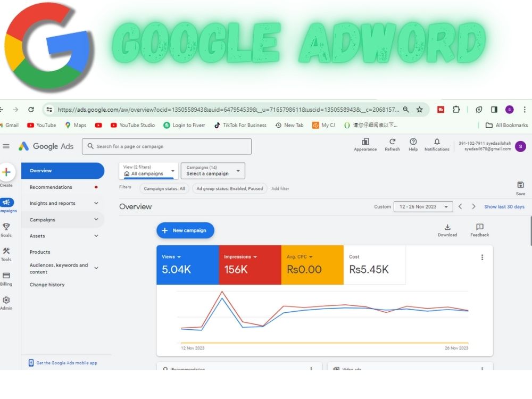532x399 pixels.
Task: Change the Views metric dropdown
Action: (x=171, y=257)
